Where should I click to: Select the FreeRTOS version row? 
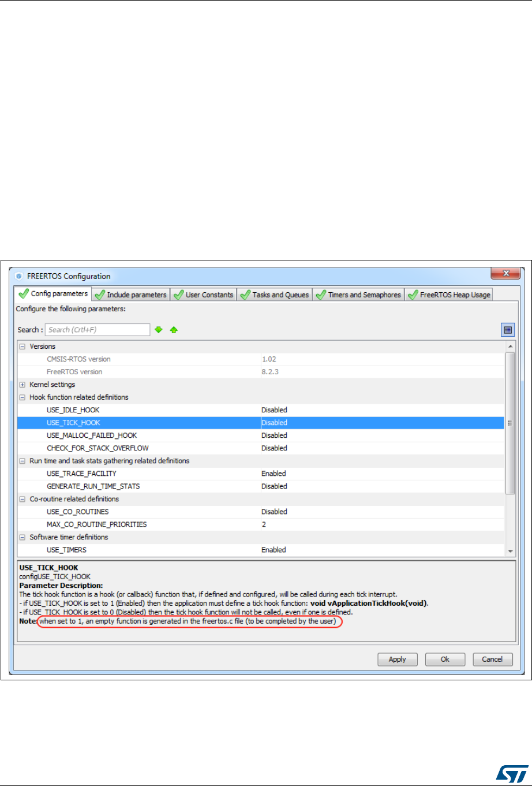pyautogui.click(x=261, y=372)
